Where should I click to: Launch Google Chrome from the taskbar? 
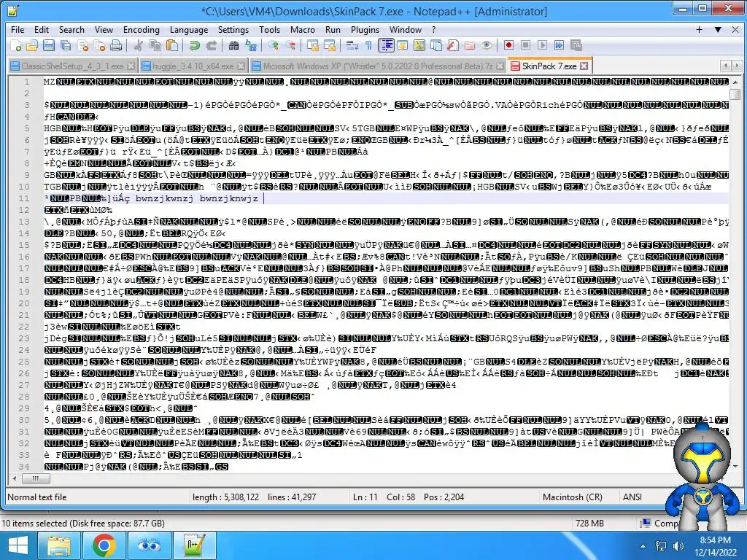click(x=104, y=545)
